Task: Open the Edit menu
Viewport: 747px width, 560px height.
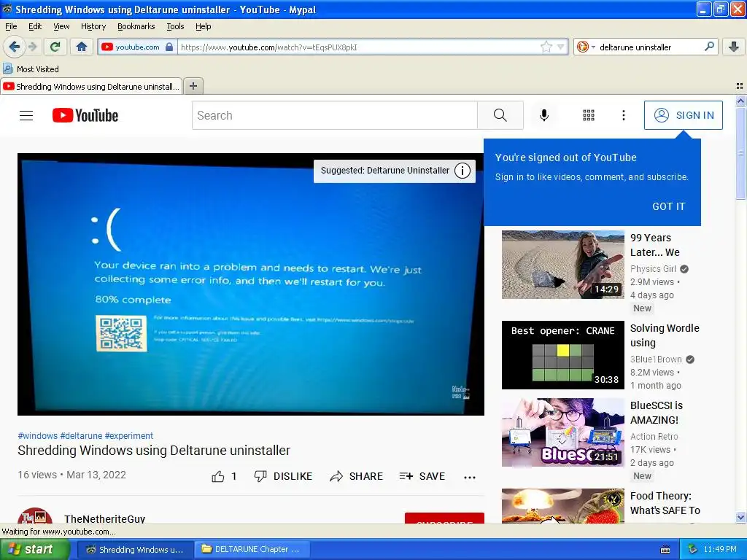Action: coord(35,26)
